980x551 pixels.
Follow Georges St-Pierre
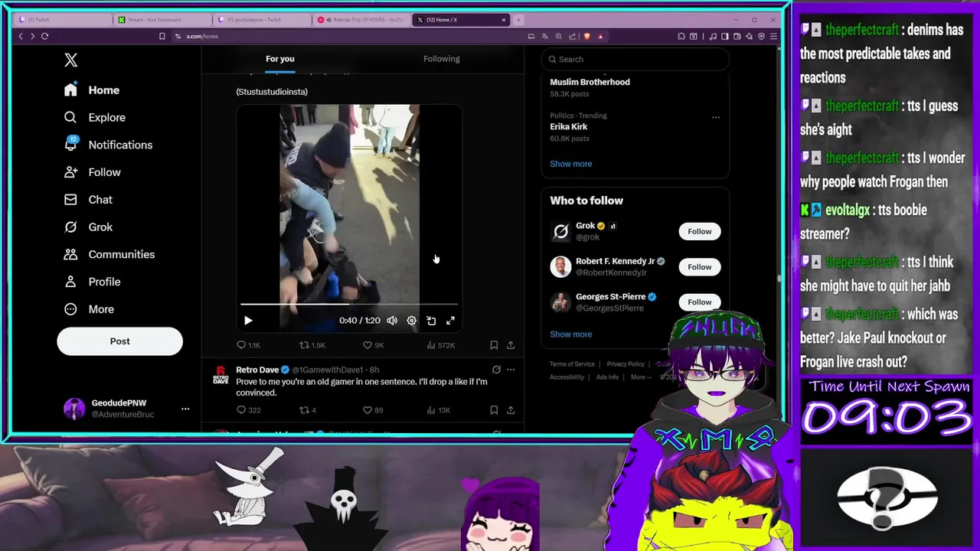coord(699,302)
